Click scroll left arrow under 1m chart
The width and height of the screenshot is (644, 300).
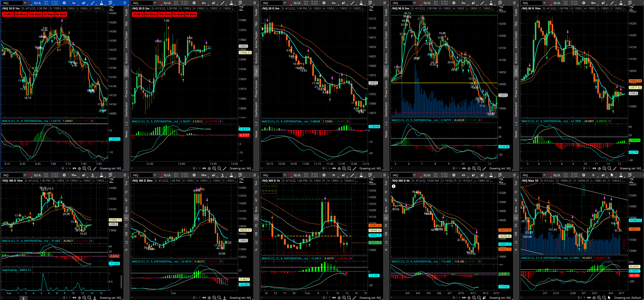(2, 168)
